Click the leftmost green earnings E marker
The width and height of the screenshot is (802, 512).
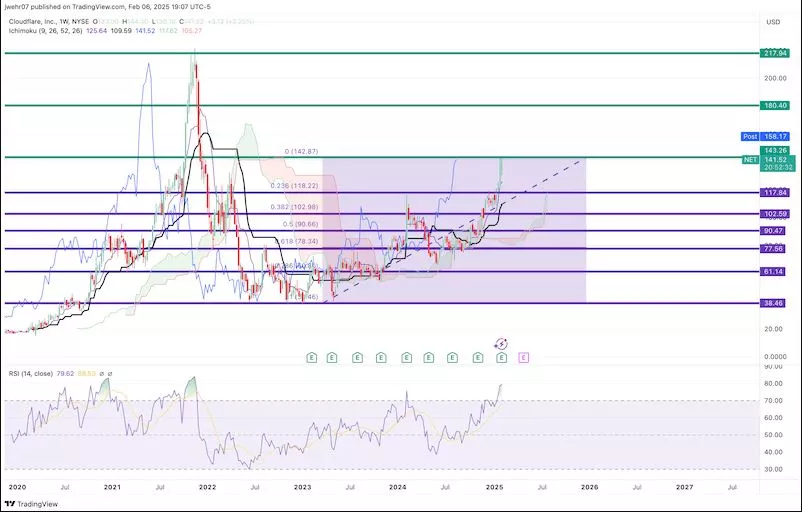311,357
